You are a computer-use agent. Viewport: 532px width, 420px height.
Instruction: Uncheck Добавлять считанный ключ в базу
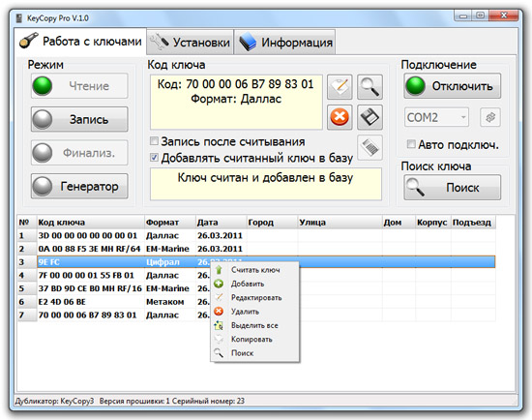(x=154, y=157)
